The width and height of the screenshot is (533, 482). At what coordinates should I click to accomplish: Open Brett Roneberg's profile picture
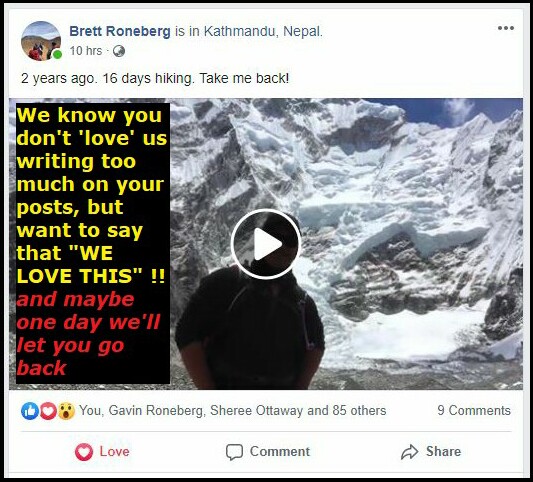(41, 41)
